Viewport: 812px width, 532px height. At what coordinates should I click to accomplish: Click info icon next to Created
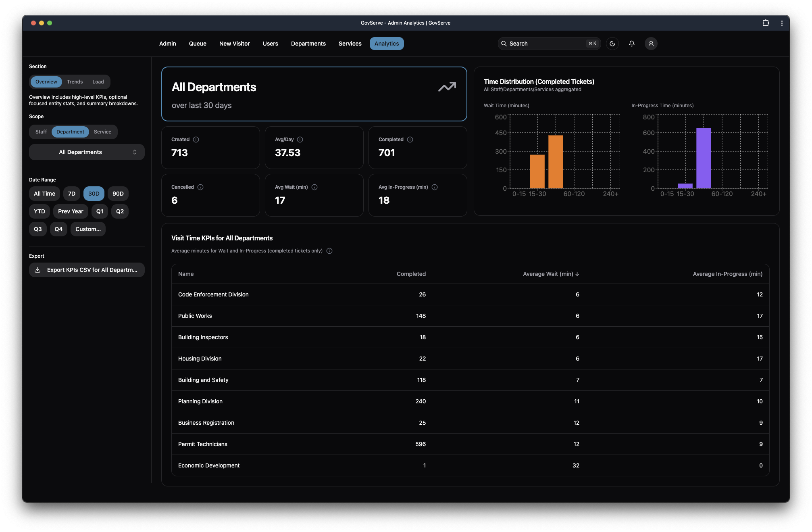click(196, 140)
